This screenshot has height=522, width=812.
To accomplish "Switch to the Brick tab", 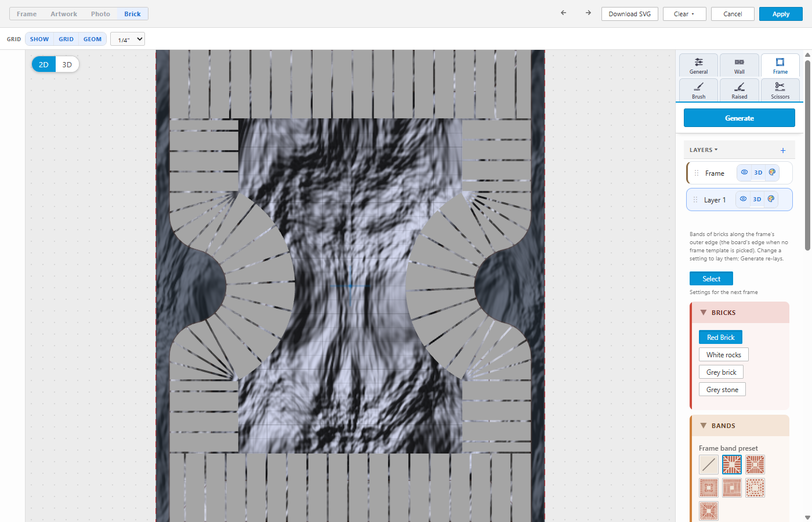I will coord(132,14).
